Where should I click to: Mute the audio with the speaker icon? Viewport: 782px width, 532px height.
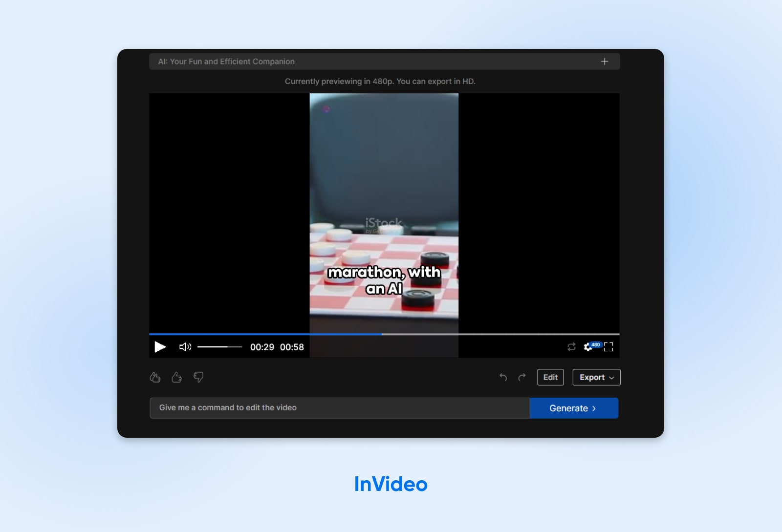click(185, 347)
